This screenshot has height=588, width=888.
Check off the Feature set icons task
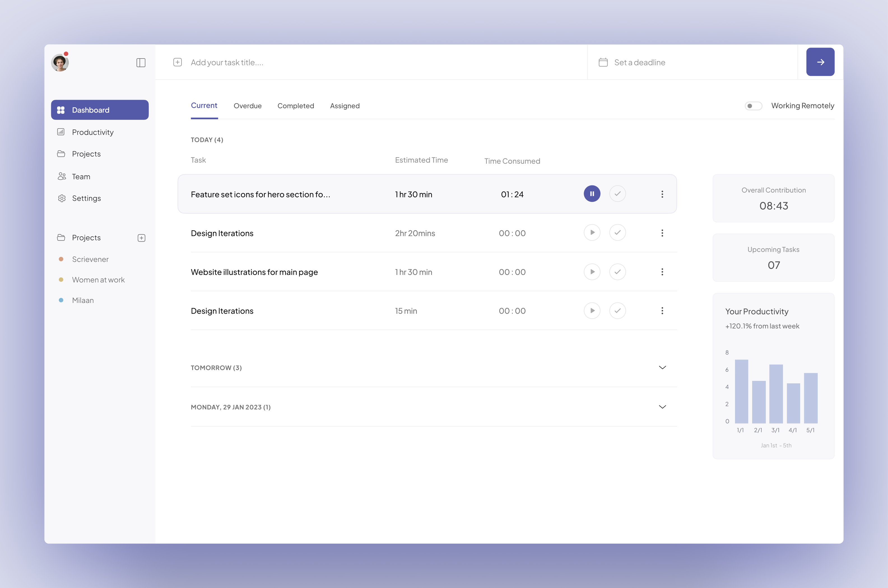(x=617, y=194)
